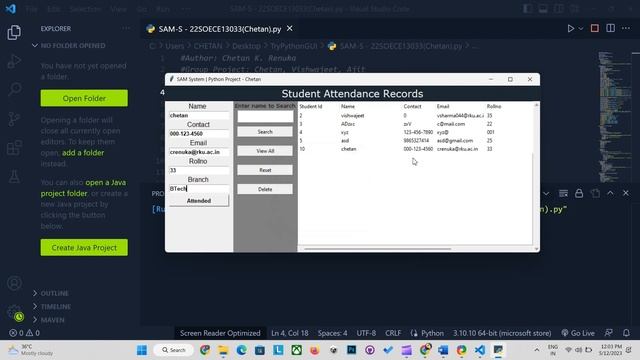Screen dimensions: 640x360
Task: Open Microsoft Edge from the taskbar
Action: (x=242, y=350)
